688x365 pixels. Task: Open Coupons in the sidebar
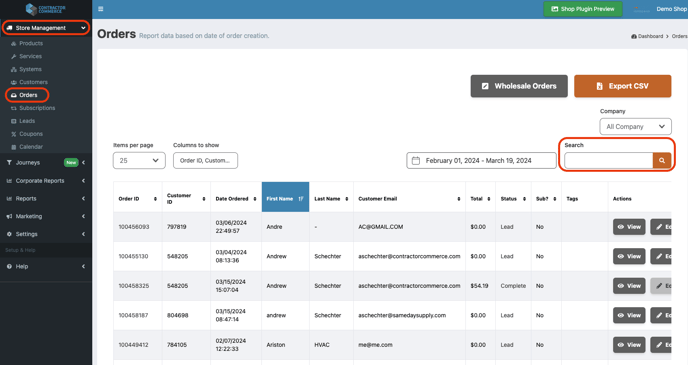point(31,134)
